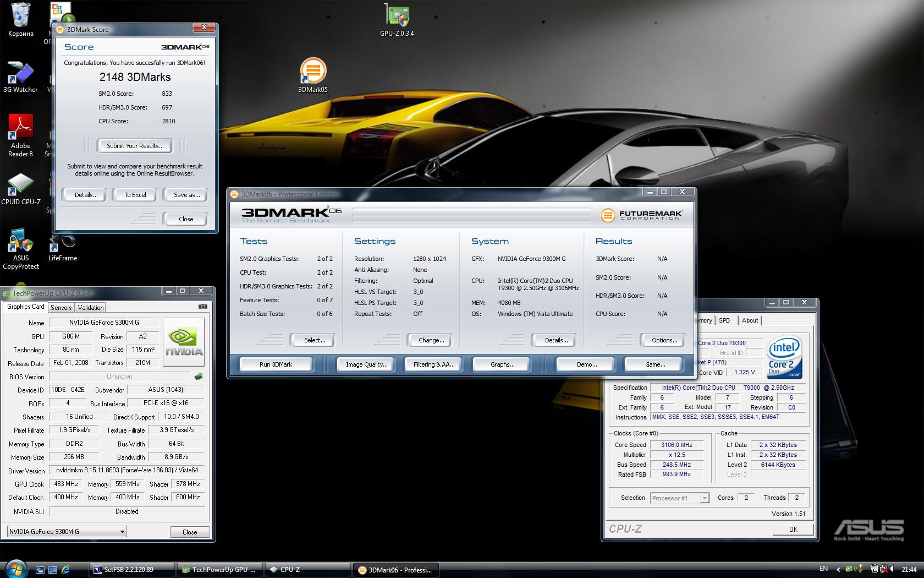Launch the Demo button
Image resolution: width=924 pixels, height=578 pixels.
click(586, 364)
